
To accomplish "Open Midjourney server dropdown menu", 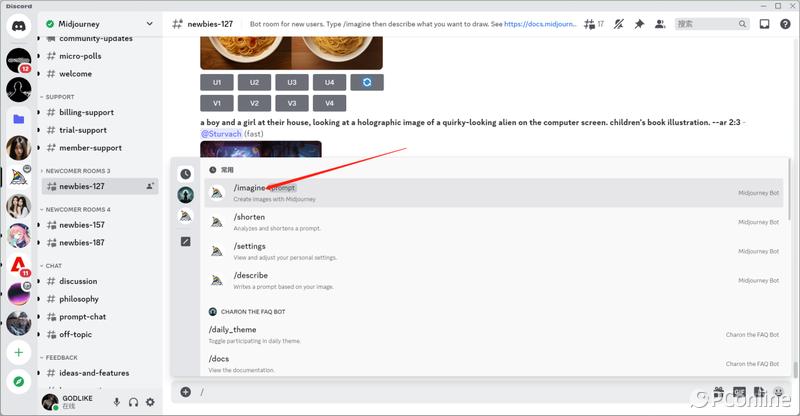I will coord(149,23).
